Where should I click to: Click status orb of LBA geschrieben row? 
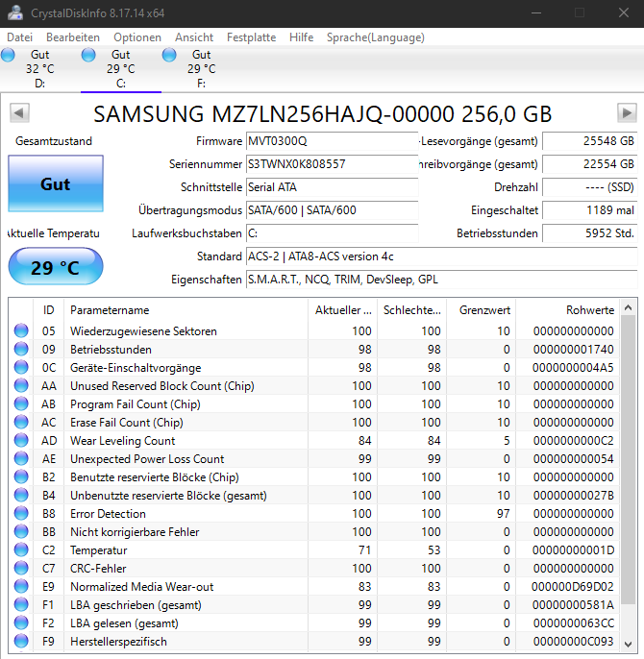pyautogui.click(x=21, y=604)
